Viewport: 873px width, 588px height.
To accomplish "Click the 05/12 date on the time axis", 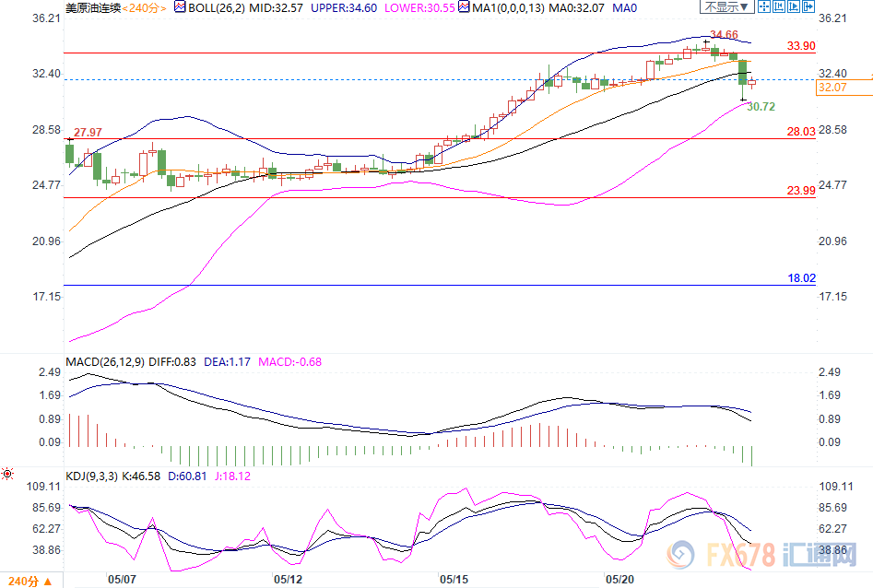I will point(288,579).
